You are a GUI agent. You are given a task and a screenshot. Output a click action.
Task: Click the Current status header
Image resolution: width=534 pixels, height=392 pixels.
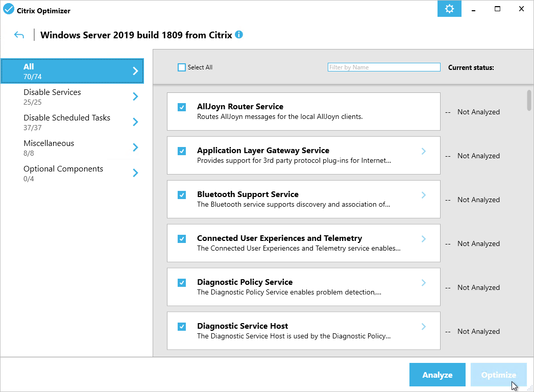pyautogui.click(x=471, y=67)
